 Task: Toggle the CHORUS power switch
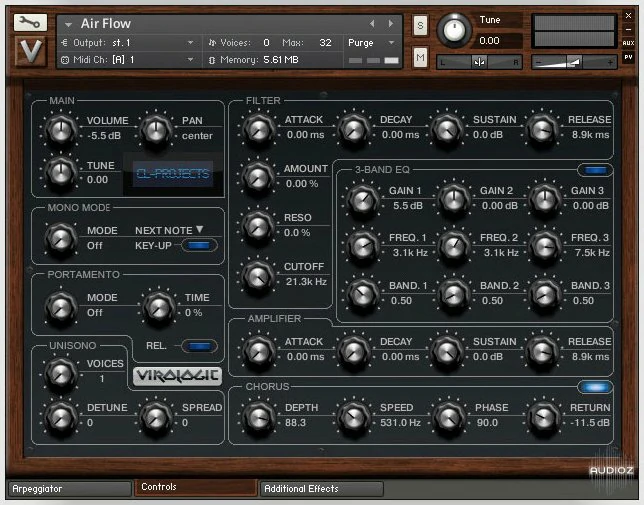tap(595, 387)
